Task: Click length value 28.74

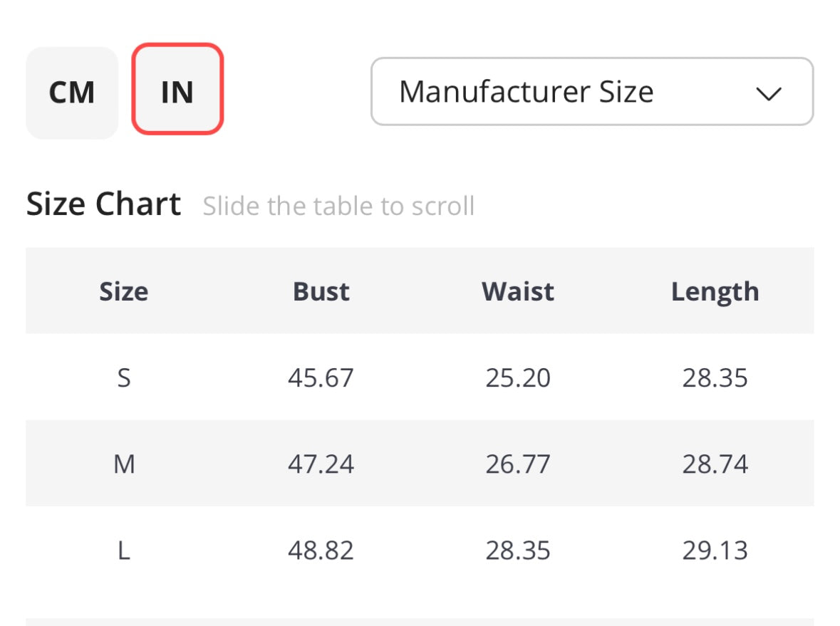Action: 715,464
